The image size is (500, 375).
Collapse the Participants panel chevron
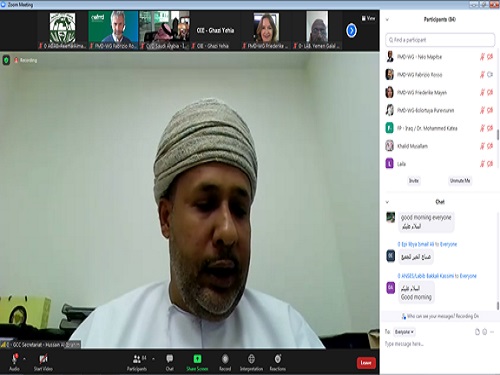387,20
